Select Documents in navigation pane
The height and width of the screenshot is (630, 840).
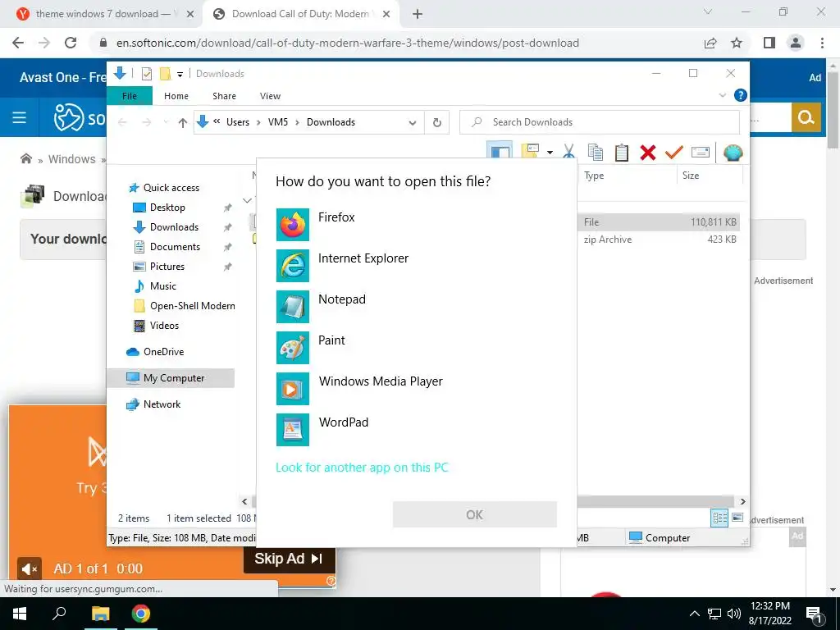[175, 247]
